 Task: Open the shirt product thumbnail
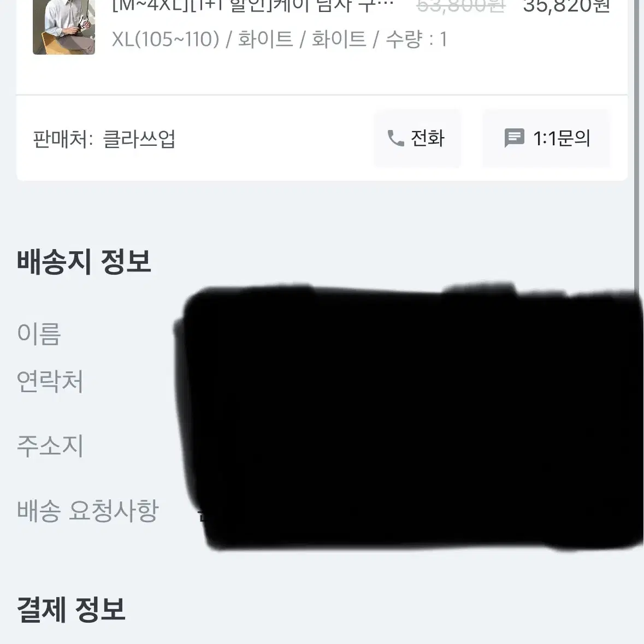[x=64, y=27]
